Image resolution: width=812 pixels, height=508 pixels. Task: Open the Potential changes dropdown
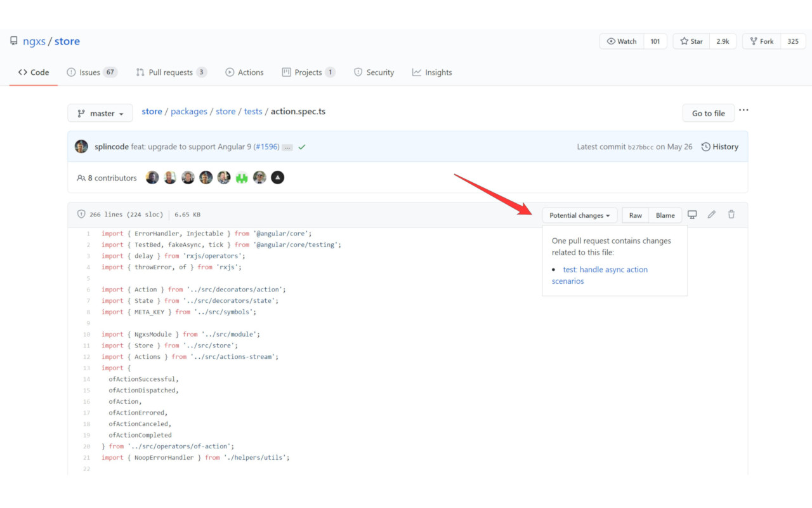[579, 215]
